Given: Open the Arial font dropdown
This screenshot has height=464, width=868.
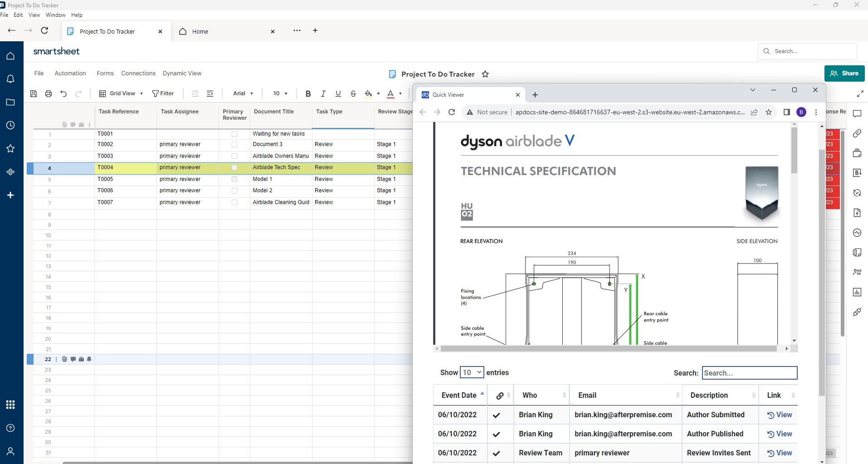Looking at the screenshot, I should (243, 93).
